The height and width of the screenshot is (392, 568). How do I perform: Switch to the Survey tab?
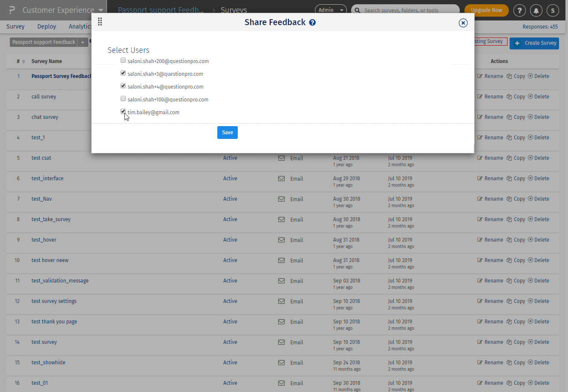15,26
